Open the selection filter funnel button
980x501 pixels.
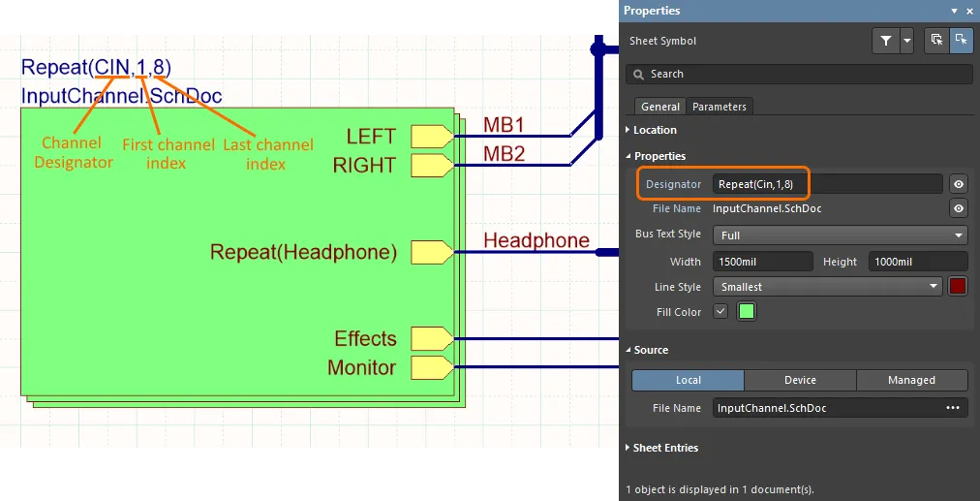[886, 41]
